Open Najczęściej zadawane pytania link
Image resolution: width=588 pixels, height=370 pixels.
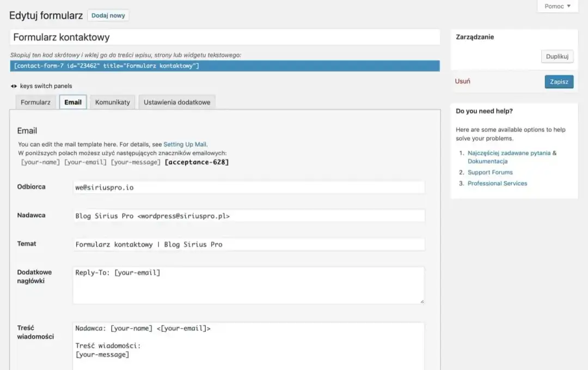[x=510, y=153]
